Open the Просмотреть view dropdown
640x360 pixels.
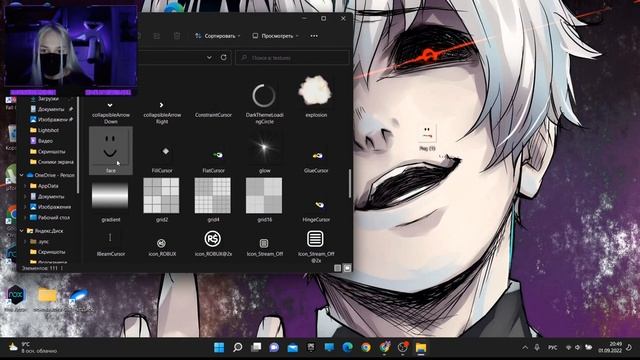click(276, 36)
